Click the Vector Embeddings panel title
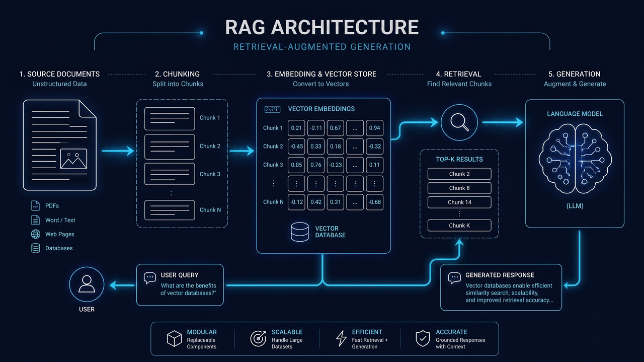This screenshot has width=644, height=362. point(321,109)
